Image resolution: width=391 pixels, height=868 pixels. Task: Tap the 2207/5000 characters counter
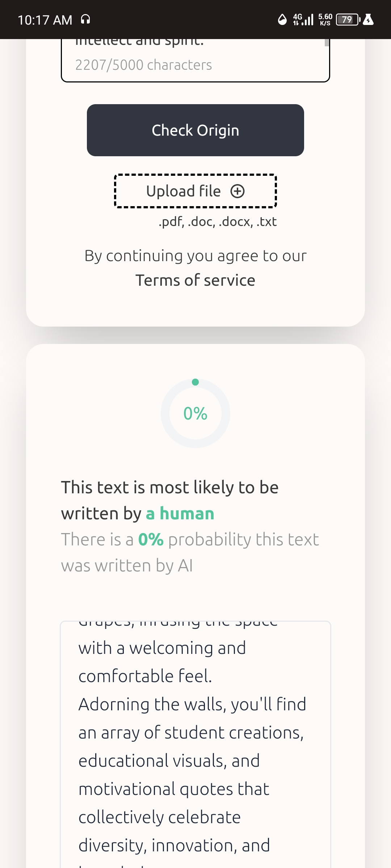point(143,65)
